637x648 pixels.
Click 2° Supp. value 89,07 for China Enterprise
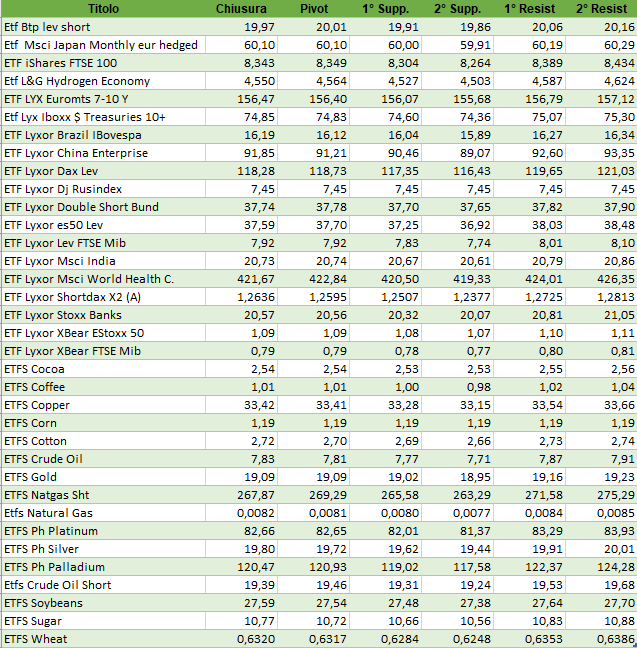[457, 153]
